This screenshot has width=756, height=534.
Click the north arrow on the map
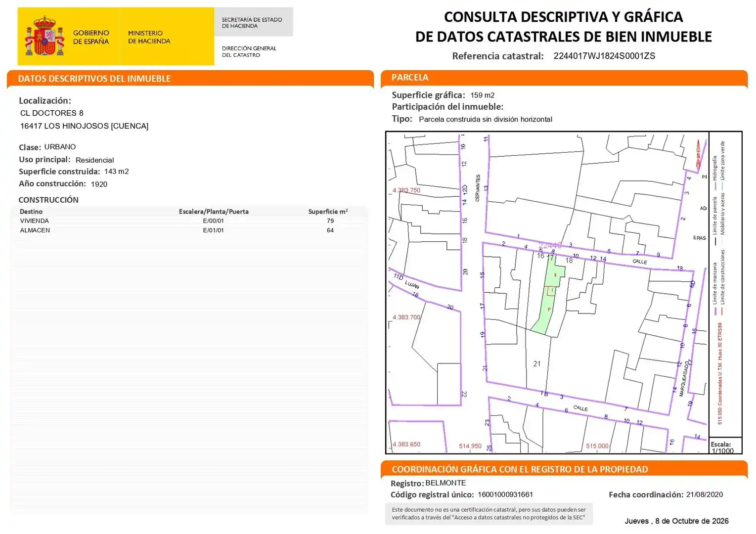click(x=698, y=154)
